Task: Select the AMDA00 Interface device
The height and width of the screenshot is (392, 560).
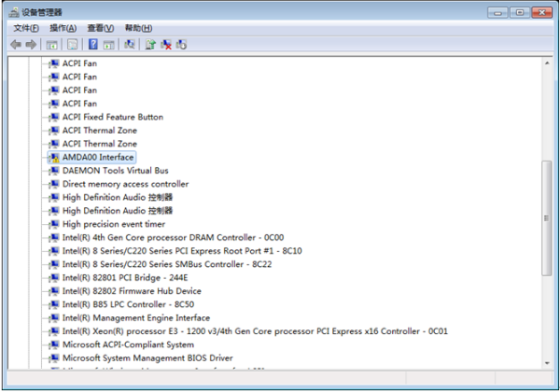Action: click(x=98, y=158)
